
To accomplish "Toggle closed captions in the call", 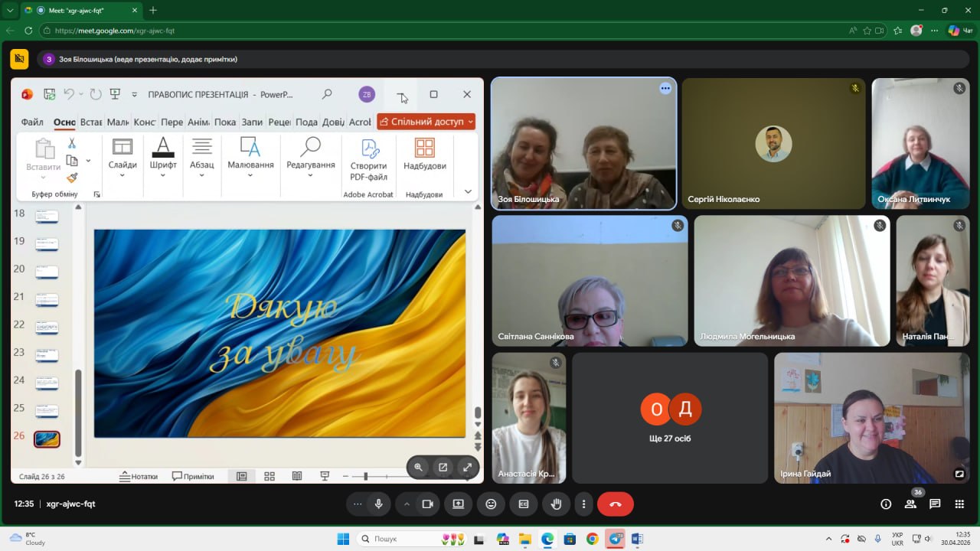I will coord(524,504).
